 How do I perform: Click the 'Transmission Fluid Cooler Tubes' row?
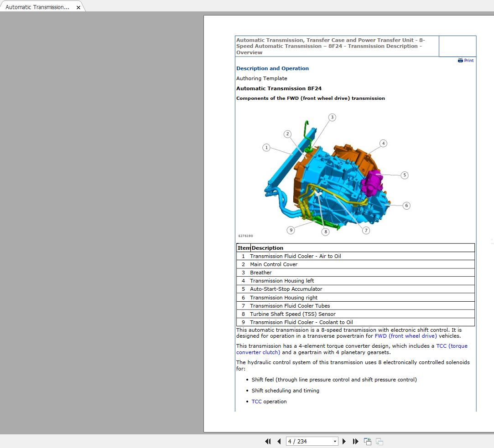pyautogui.click(x=355, y=306)
